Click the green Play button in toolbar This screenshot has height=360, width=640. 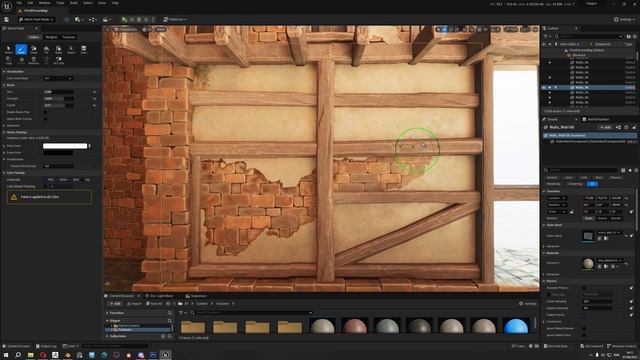click(x=124, y=19)
